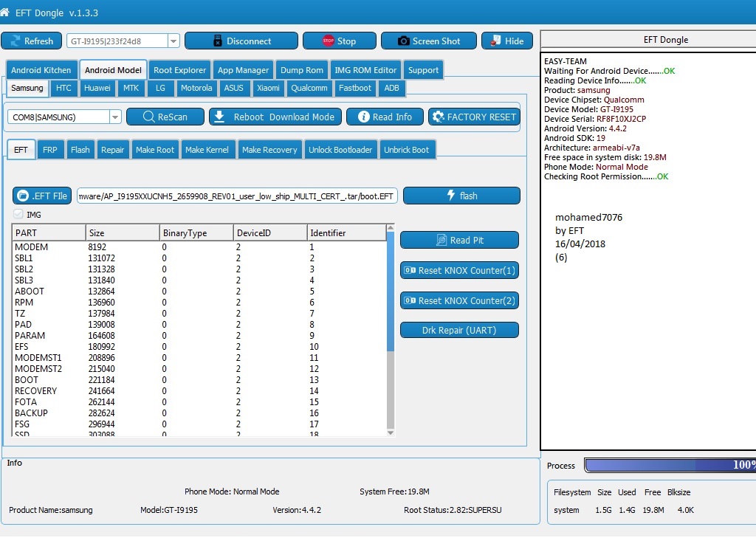Click partition table scrollbar down arrow
The width and height of the screenshot is (756, 538).
click(391, 433)
